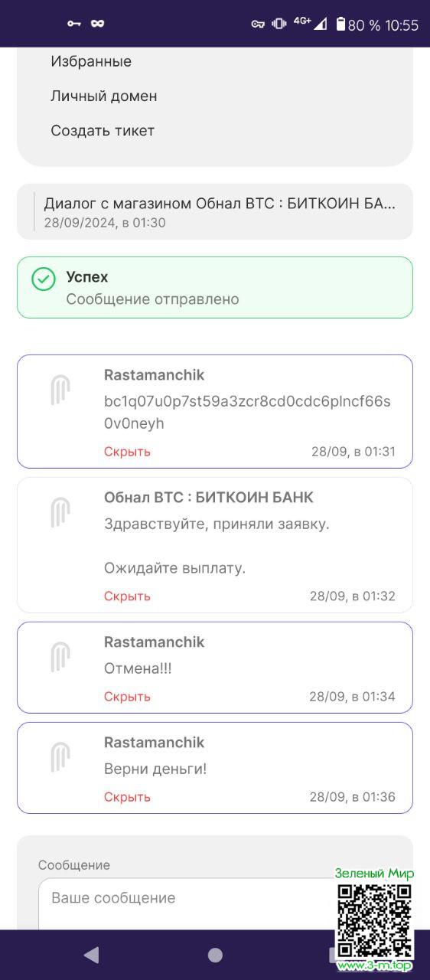Tap the battery indicator in status bar
The height and width of the screenshot is (980, 430).
(340, 24)
